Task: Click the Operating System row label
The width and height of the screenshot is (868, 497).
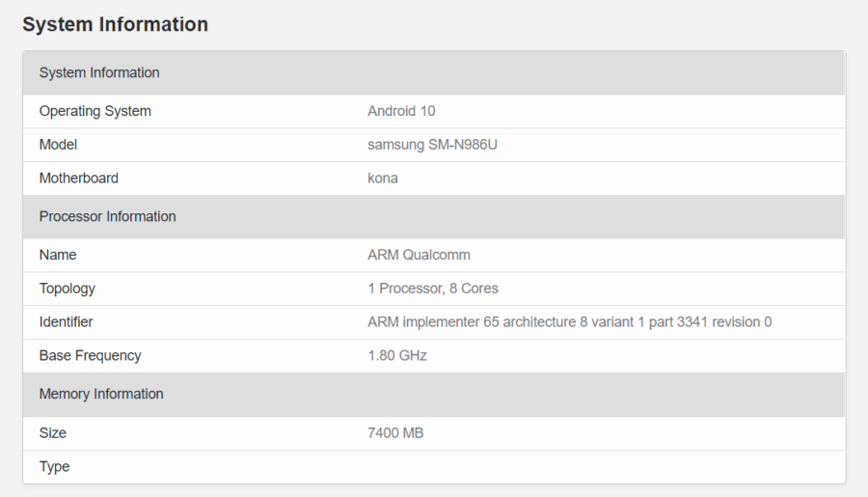Action: pyautogui.click(x=95, y=111)
